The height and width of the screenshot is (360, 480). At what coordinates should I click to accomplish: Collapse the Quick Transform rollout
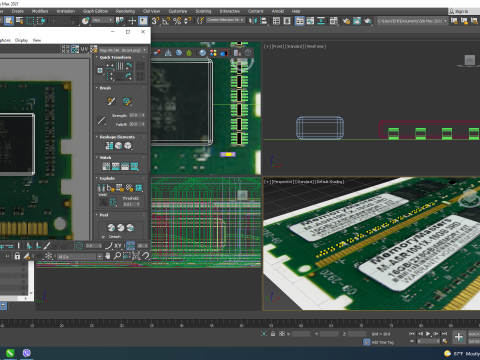115,57
